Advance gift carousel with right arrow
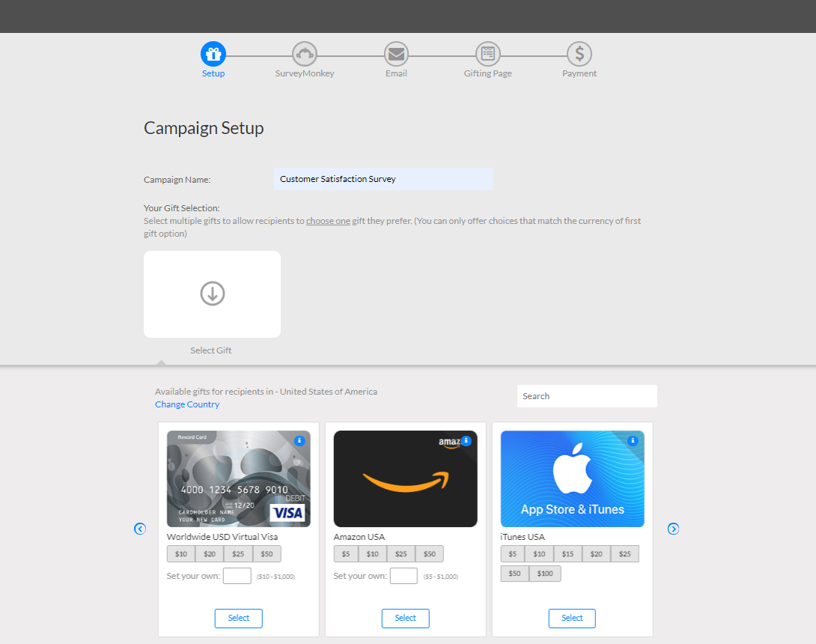The width and height of the screenshot is (816, 644). [673, 529]
